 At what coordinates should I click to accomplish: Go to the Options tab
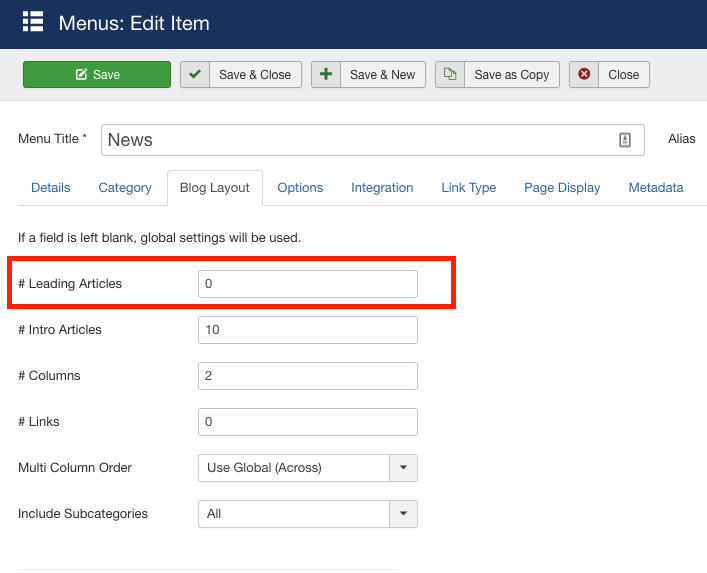300,188
